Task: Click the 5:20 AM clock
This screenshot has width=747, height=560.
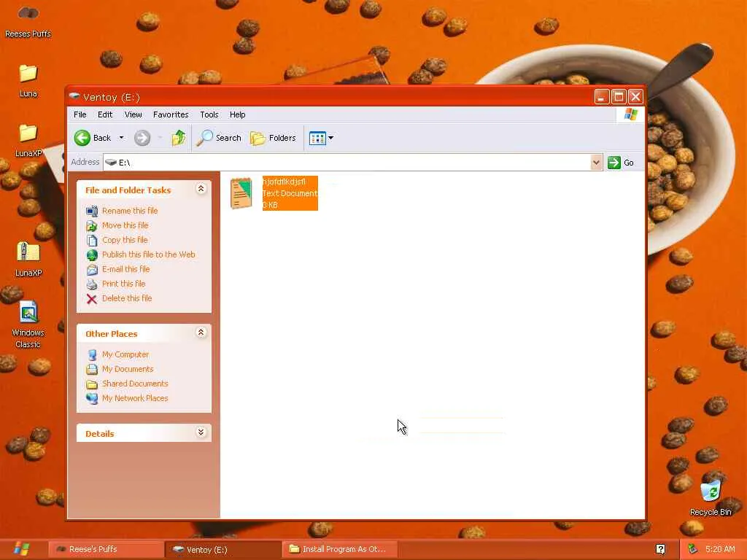Action: 720,550
